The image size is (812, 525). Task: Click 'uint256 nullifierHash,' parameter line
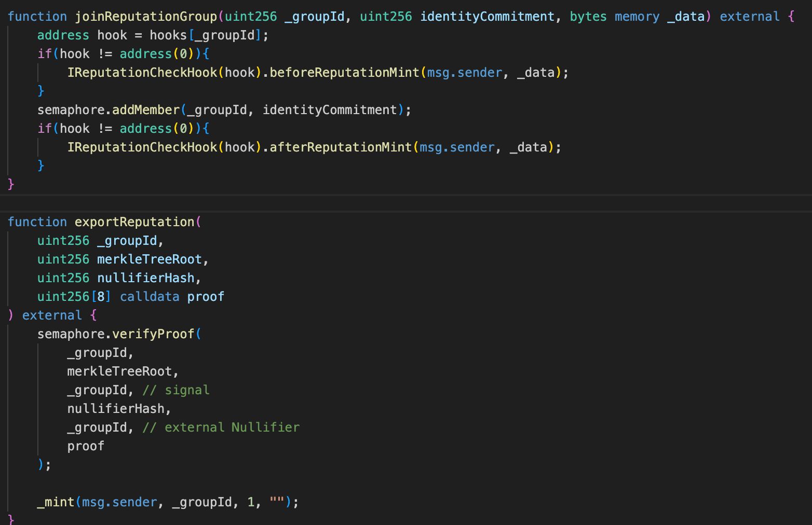click(119, 278)
